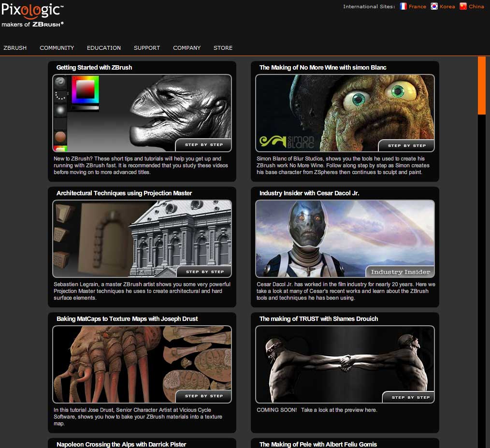Click the Pixologic logo
Screen dimensions: 490x448
[32, 10]
